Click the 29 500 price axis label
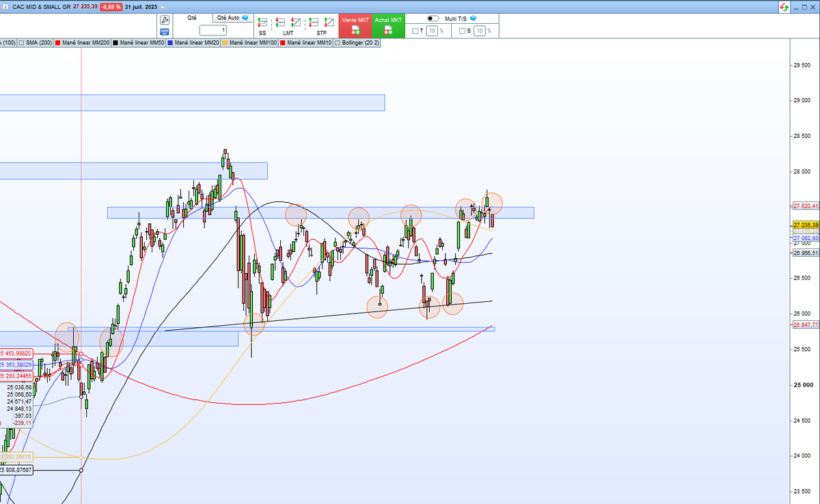The image size is (820, 504). coord(802,66)
